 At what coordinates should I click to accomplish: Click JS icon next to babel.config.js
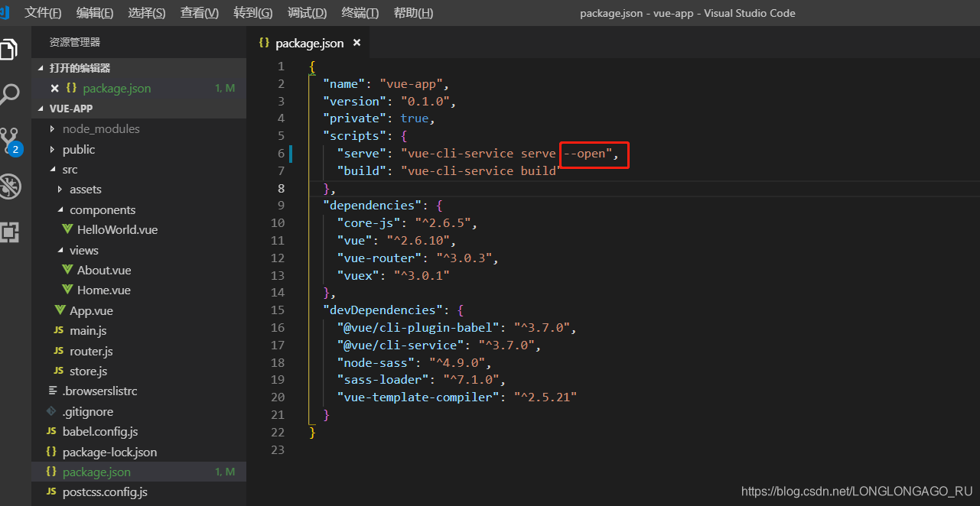(51, 431)
